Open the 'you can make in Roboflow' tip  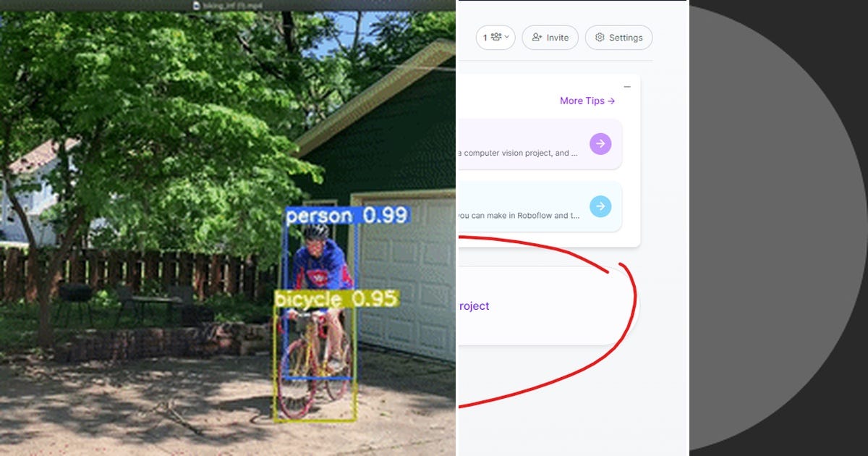click(540, 206)
